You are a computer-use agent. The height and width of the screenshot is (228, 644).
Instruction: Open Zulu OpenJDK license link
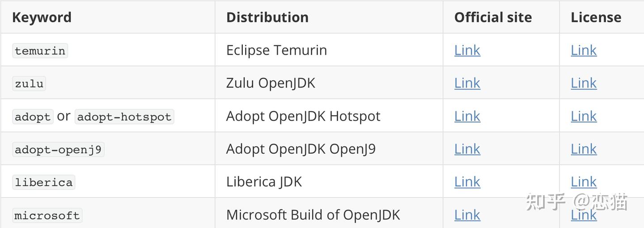(x=583, y=83)
